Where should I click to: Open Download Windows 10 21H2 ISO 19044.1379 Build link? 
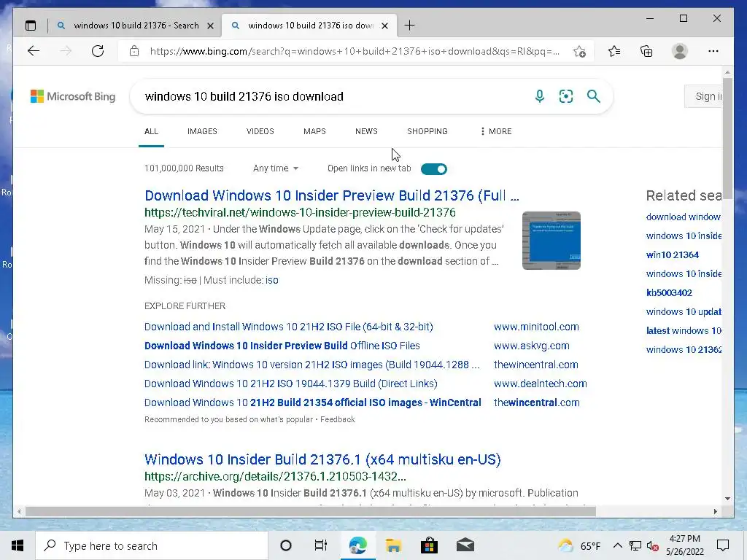tap(290, 384)
